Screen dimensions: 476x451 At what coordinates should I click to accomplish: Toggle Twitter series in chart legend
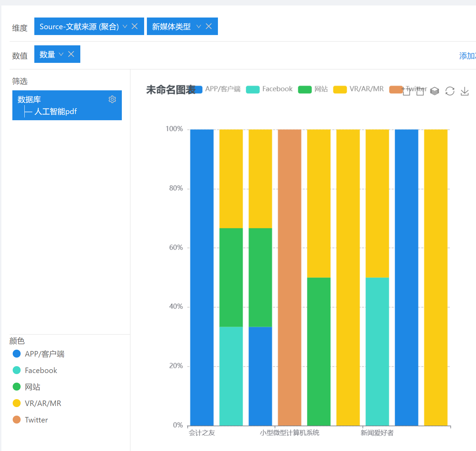tap(408, 89)
